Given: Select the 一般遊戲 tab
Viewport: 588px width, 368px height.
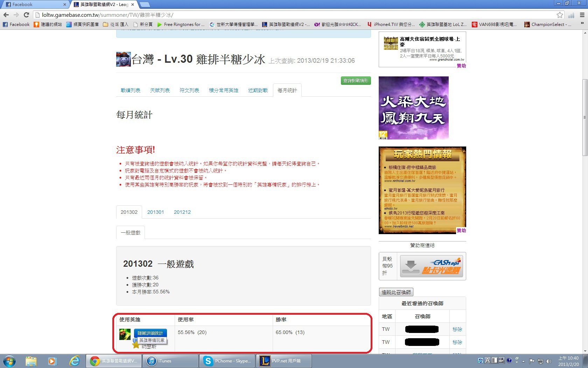Looking at the screenshot, I should [131, 233].
